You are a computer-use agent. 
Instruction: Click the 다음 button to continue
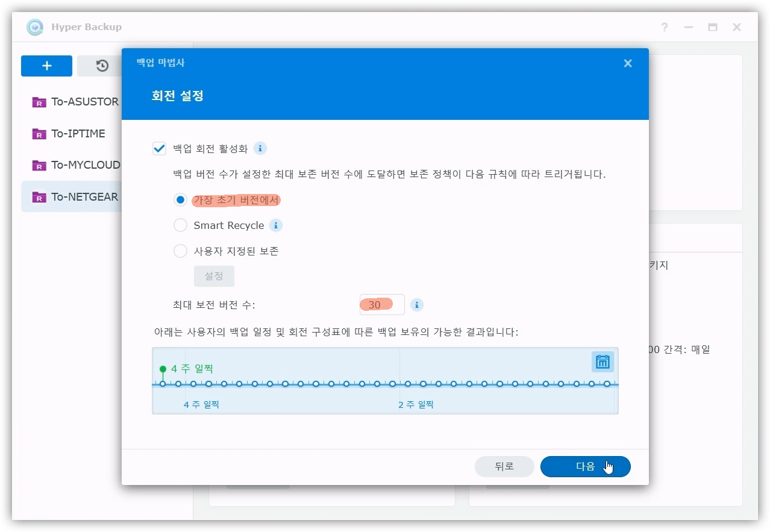click(x=585, y=466)
